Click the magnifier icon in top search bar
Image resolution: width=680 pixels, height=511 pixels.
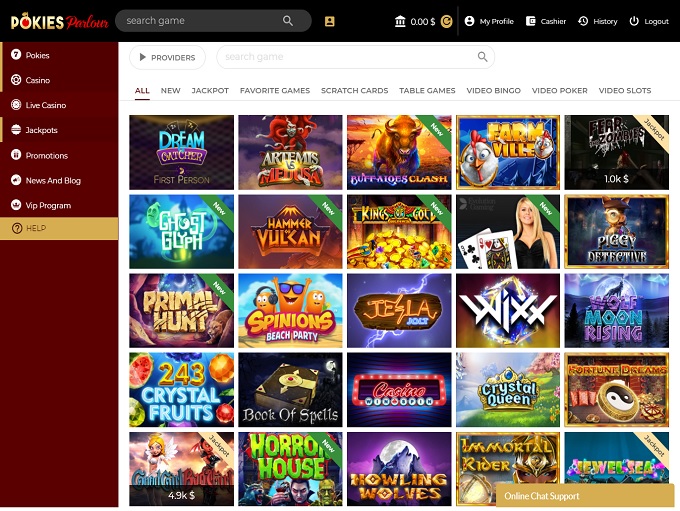tap(288, 21)
